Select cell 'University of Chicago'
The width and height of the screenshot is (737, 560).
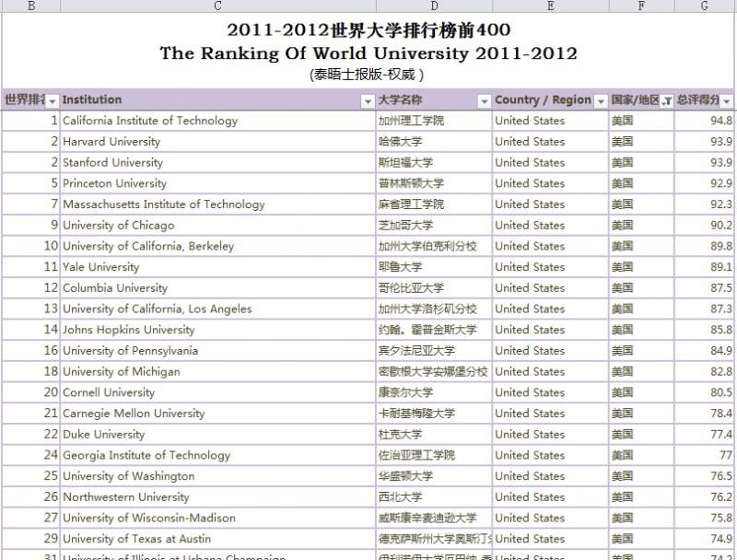[x=218, y=225]
